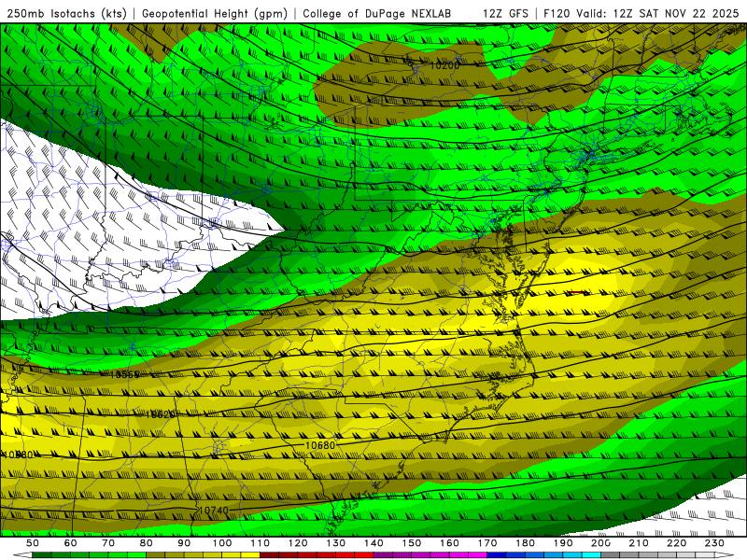Click the "Geopotential Height (gpm)" header text
Viewport: 747px width, 560px height.
pos(215,14)
